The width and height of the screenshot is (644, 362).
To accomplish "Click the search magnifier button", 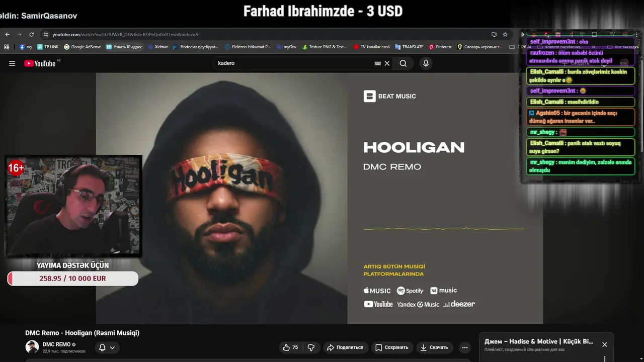I will pyautogui.click(x=403, y=63).
